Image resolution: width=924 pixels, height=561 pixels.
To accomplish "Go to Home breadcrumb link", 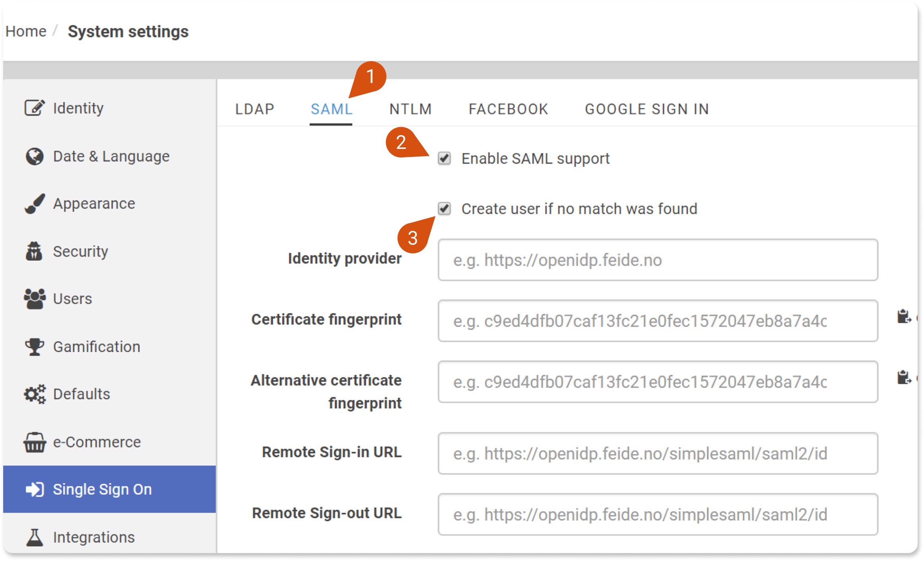I will point(26,31).
